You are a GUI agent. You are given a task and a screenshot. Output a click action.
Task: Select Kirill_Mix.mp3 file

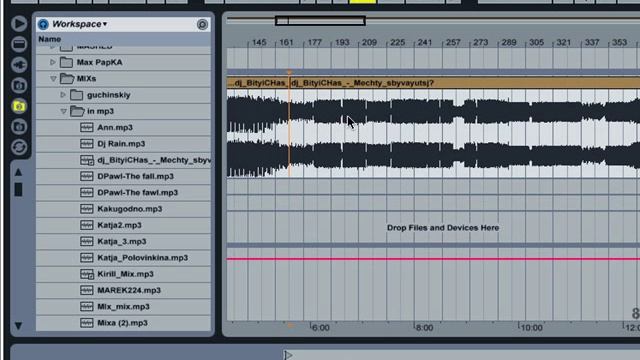tap(124, 274)
